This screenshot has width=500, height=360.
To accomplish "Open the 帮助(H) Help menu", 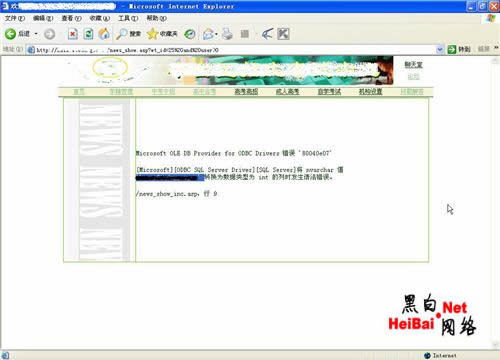I will 156,18.
